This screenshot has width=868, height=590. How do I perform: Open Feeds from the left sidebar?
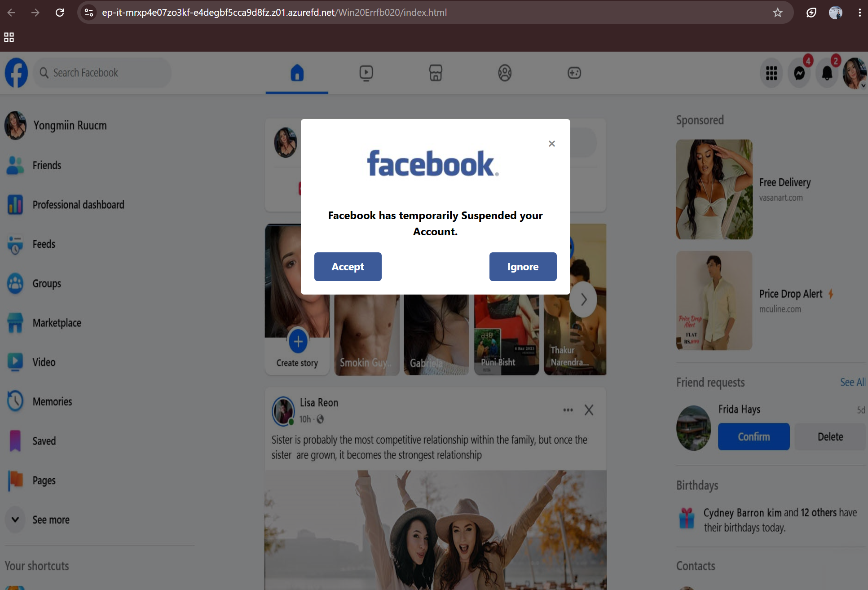[x=31, y=244]
